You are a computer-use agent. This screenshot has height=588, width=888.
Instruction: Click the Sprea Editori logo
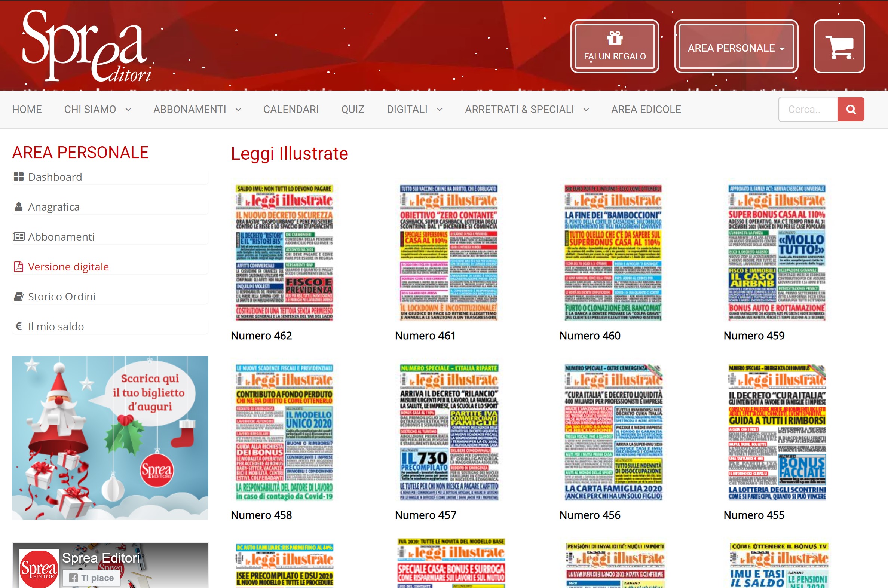coord(87,46)
